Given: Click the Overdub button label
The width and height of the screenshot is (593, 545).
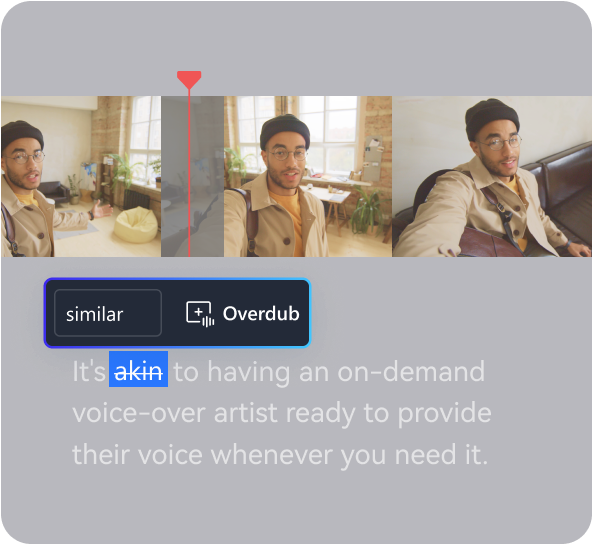Looking at the screenshot, I should pyautogui.click(x=261, y=314).
